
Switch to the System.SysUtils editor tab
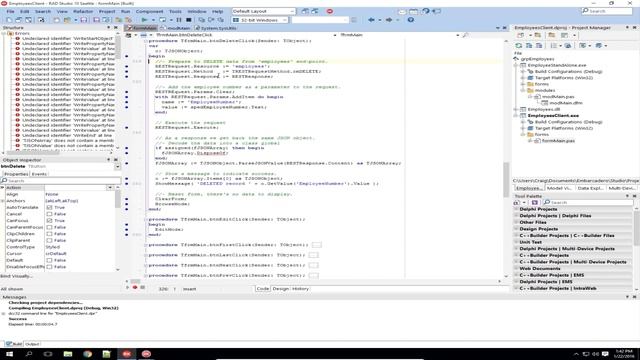[216, 28]
